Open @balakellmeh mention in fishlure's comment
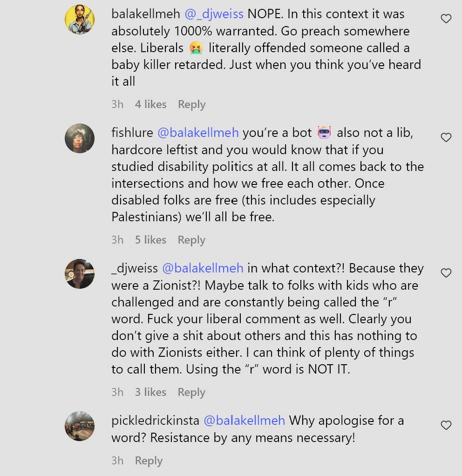462x476 pixels. tap(198, 133)
